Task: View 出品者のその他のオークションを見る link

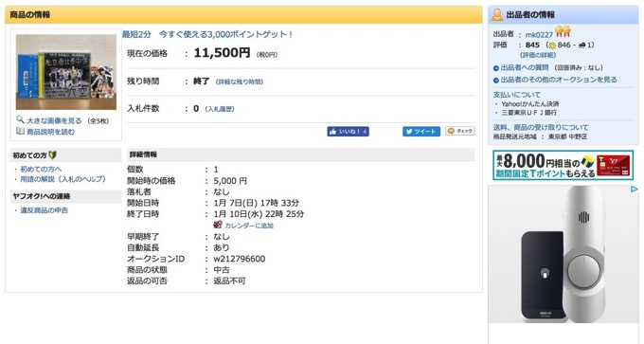Action: click(x=559, y=80)
